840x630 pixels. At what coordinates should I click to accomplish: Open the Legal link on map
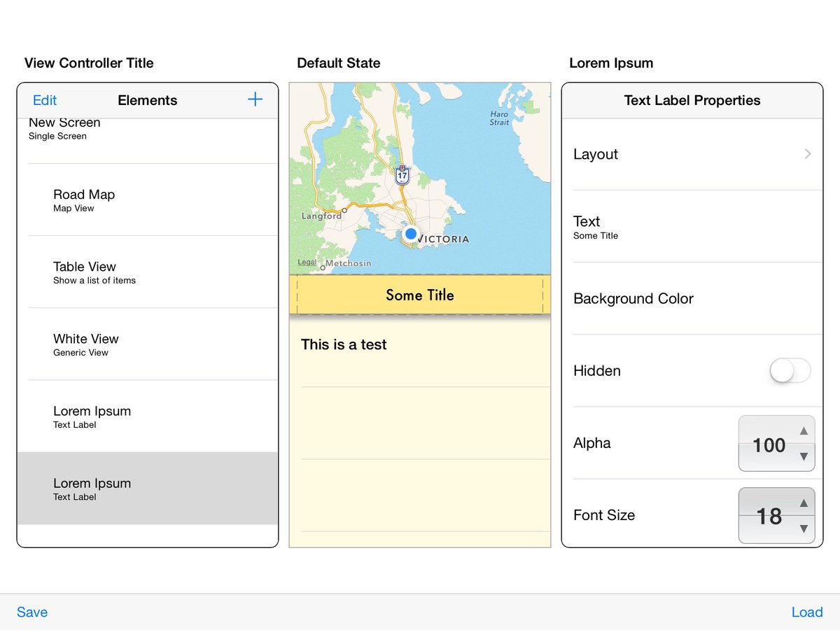pos(307,262)
